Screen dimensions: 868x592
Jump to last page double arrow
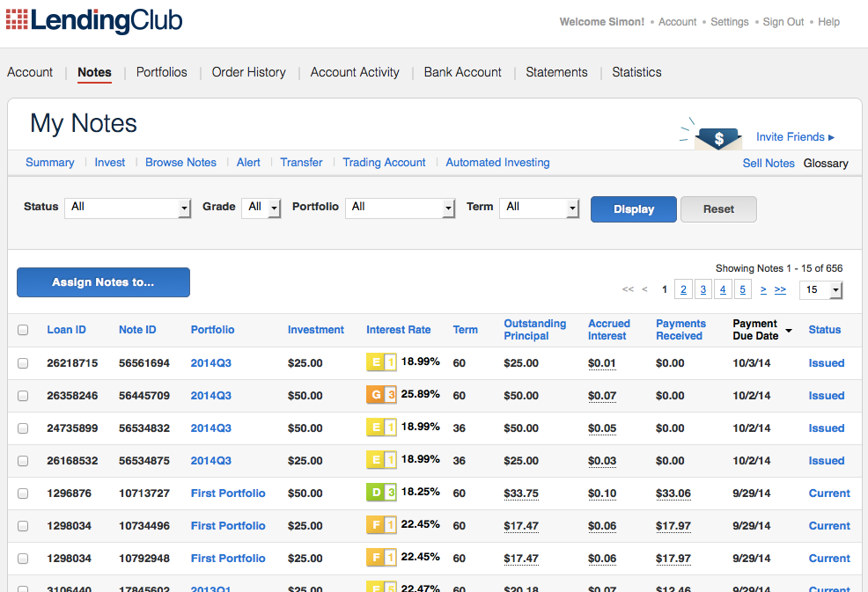coord(780,289)
